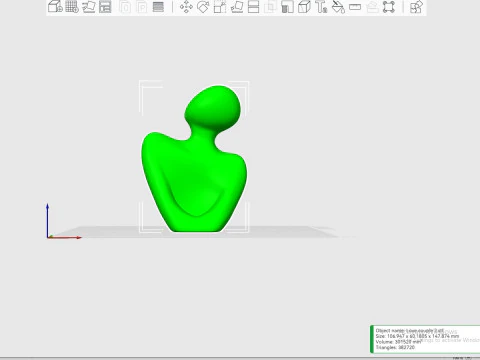The width and height of the screenshot is (480, 360).
Task: Select the Scale tool
Action: pyautogui.click(x=220, y=7)
